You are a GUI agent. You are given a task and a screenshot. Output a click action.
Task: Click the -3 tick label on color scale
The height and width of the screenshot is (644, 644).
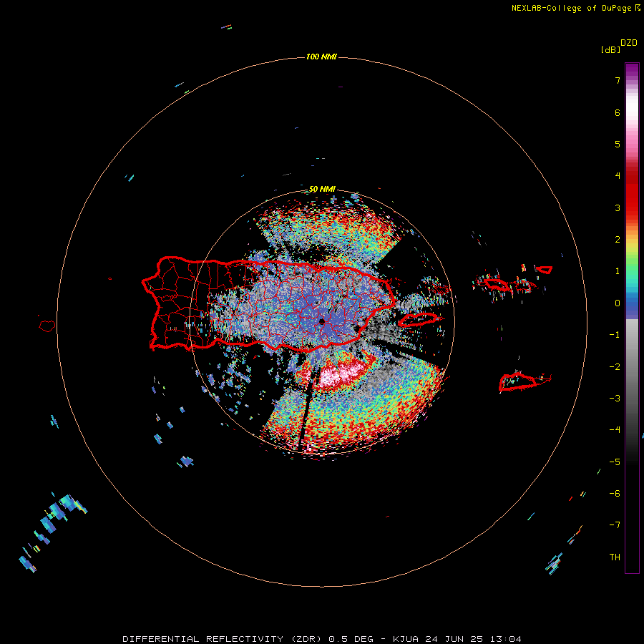(615, 399)
